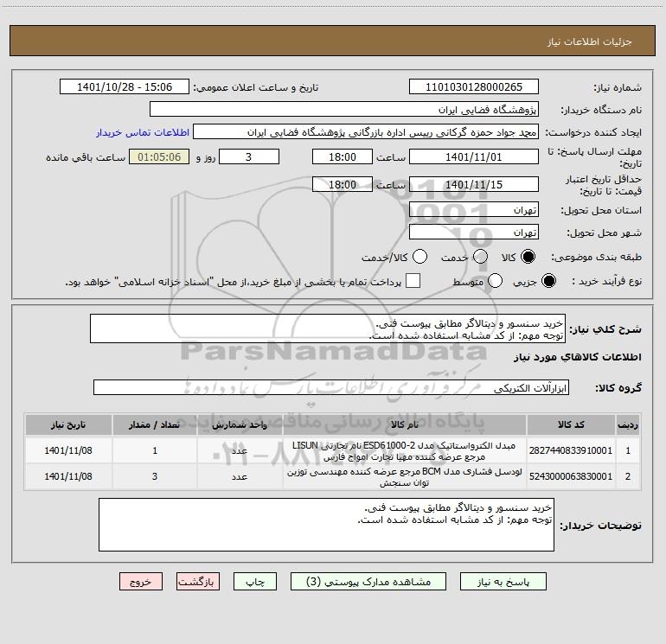666x644 pixels.
Task: Click the استان محل تحویل field تهران
Action: (x=474, y=210)
